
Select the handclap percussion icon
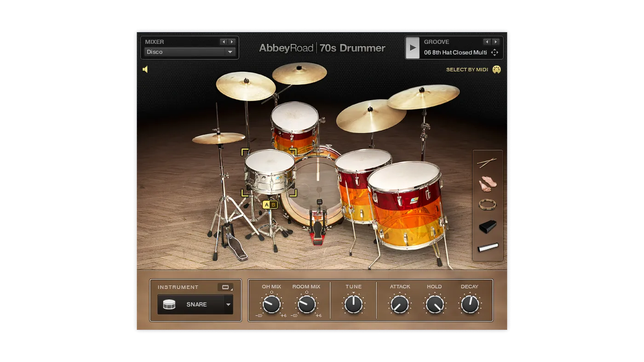point(488,184)
